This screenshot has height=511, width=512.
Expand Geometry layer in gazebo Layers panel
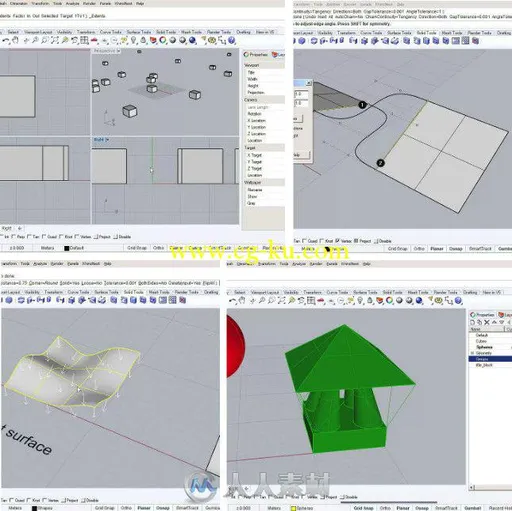pos(472,353)
